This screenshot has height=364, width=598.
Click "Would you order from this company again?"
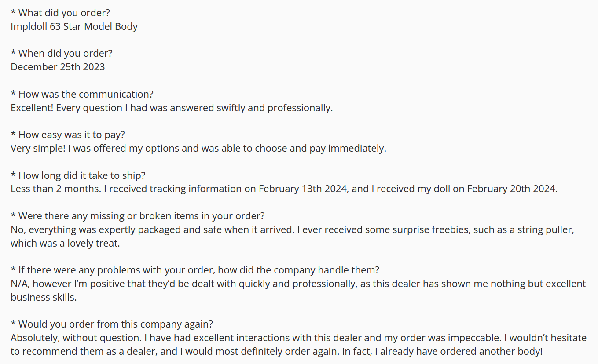(x=112, y=324)
